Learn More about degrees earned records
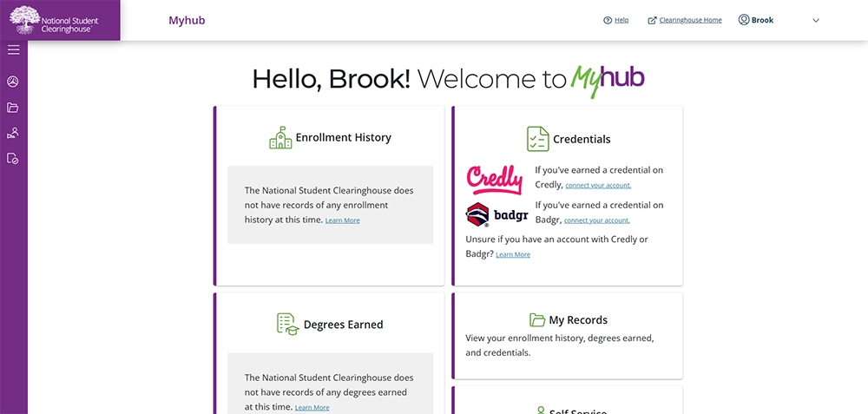This screenshot has width=868, height=414. coord(312,408)
